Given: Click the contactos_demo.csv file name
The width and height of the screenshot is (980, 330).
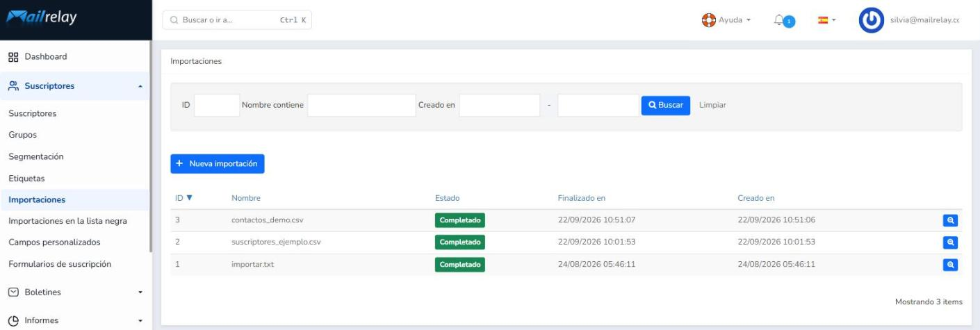Looking at the screenshot, I should 268,220.
